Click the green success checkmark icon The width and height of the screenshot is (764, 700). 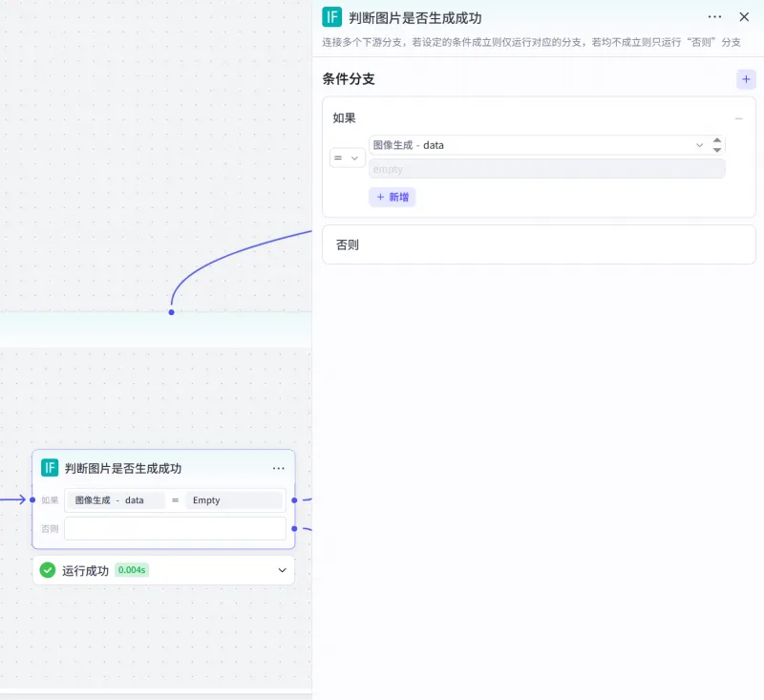pyautogui.click(x=47, y=570)
